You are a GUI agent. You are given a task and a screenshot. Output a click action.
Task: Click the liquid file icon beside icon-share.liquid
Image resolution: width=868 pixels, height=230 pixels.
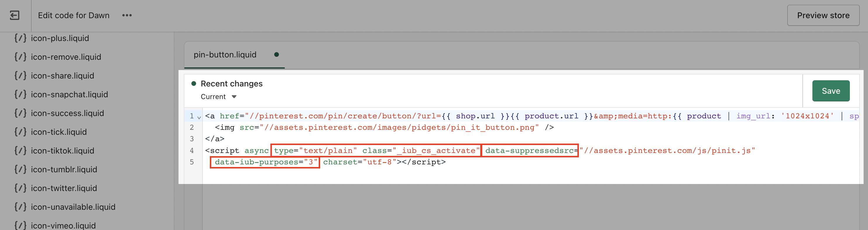[x=20, y=76]
